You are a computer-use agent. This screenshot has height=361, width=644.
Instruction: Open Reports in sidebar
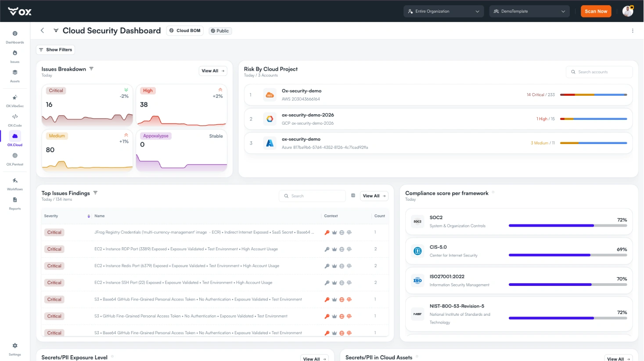[x=15, y=203]
